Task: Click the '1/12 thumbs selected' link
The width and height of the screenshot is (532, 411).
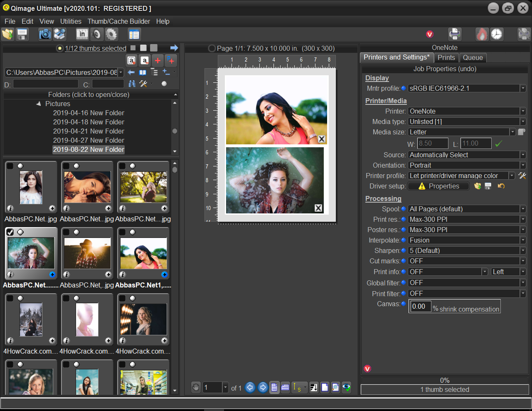Action: [x=96, y=48]
